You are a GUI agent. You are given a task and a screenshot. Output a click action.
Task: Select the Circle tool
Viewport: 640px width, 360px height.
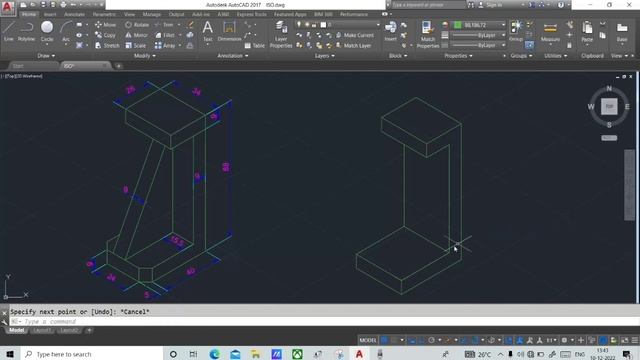[x=47, y=31]
